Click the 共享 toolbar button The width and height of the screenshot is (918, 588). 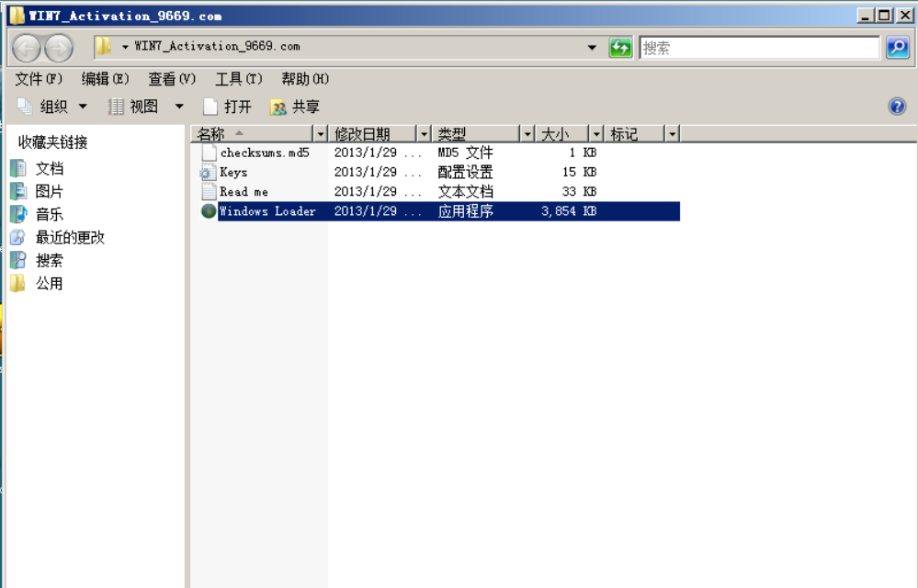click(294, 107)
